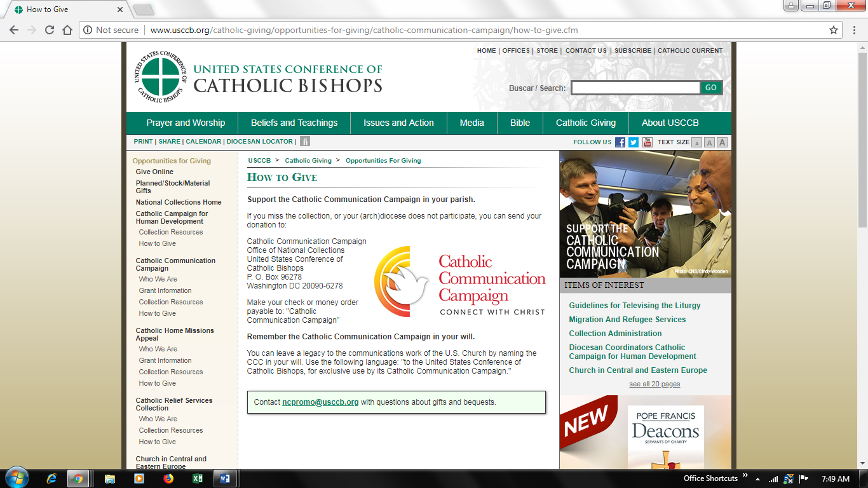Open the About USCCB menu
Image resolution: width=868 pixels, height=488 pixels.
point(670,123)
